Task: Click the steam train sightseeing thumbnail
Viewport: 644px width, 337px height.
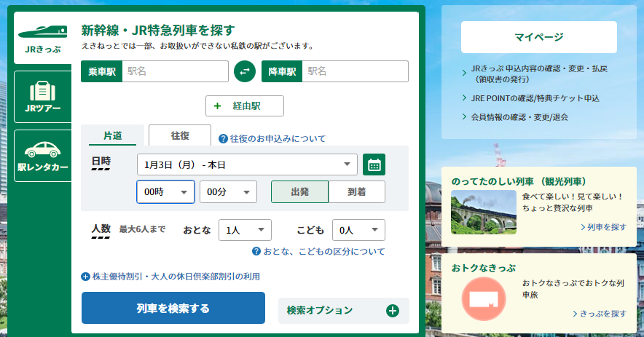Action: (484, 213)
